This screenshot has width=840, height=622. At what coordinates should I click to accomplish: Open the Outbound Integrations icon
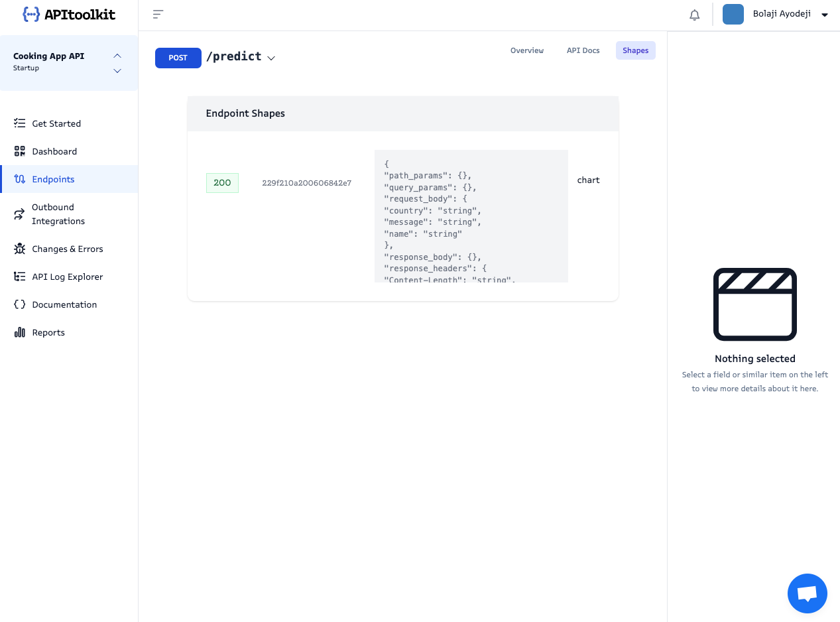(20, 214)
